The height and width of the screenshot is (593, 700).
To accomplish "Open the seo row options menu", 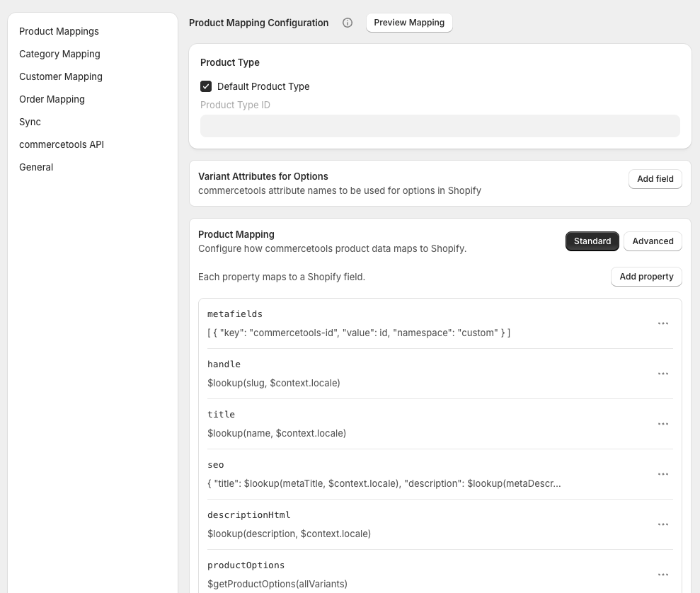I will [x=663, y=474].
